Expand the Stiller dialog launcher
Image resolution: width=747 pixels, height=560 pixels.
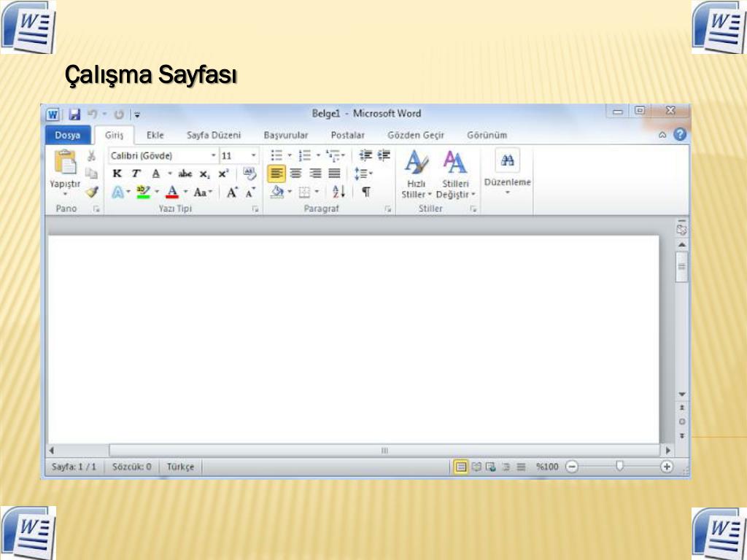point(473,209)
